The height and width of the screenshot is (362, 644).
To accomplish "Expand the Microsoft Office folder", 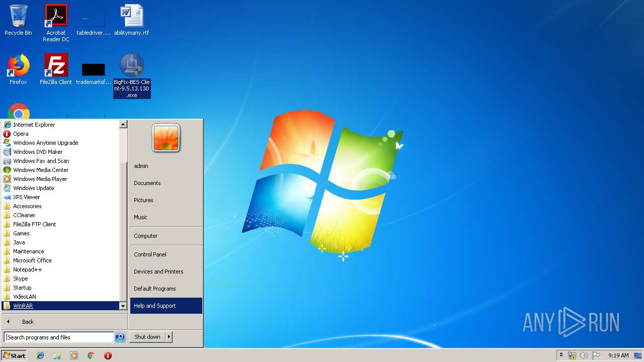I will (60, 260).
